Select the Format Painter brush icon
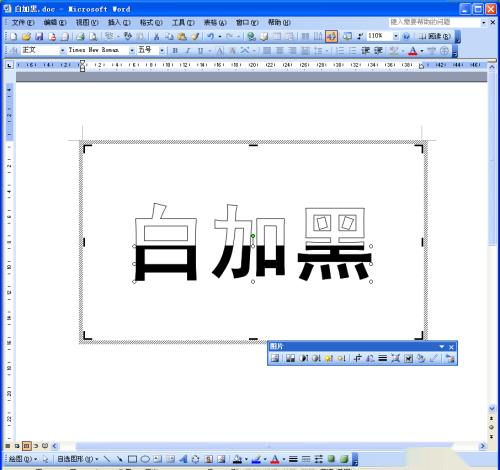This screenshot has height=470, width=500. 195,36
